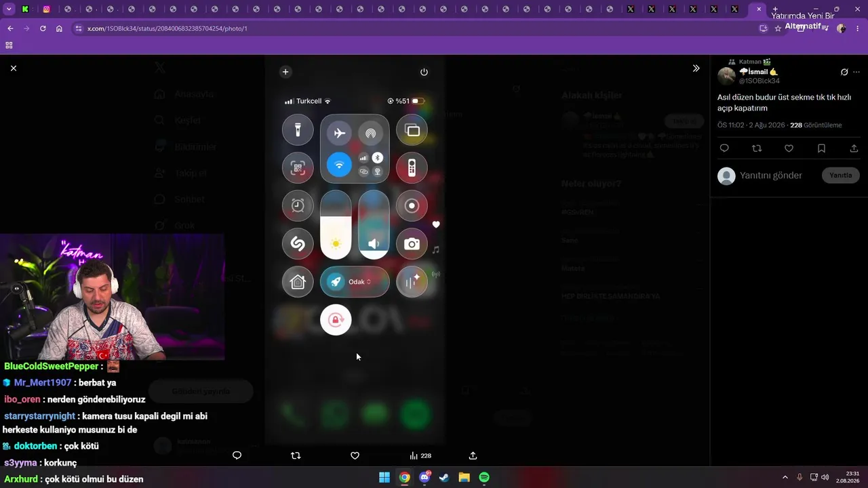This screenshot has height=488, width=868.
Task: Focus the 'Yanıtını gönder' reply field
Action: 771,176
